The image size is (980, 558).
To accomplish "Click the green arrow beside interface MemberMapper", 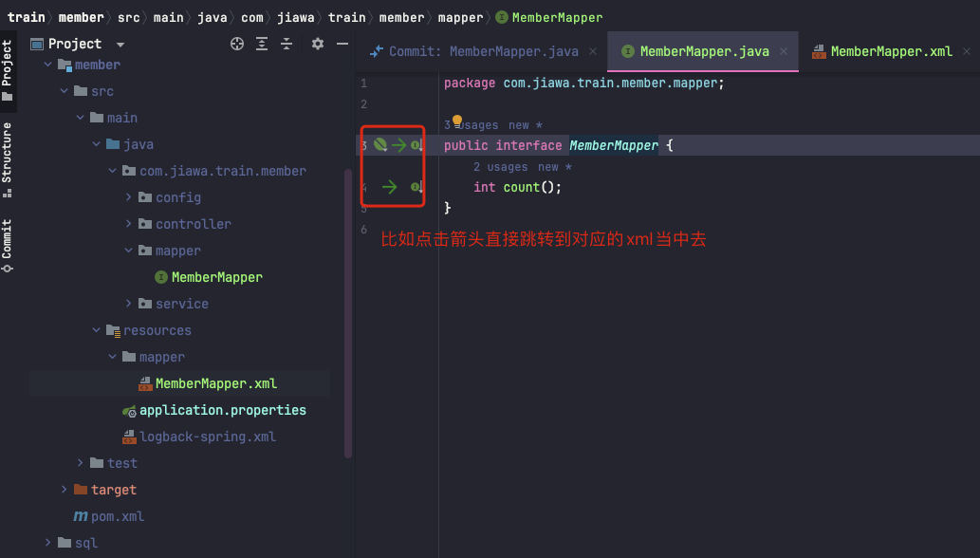I will point(398,145).
